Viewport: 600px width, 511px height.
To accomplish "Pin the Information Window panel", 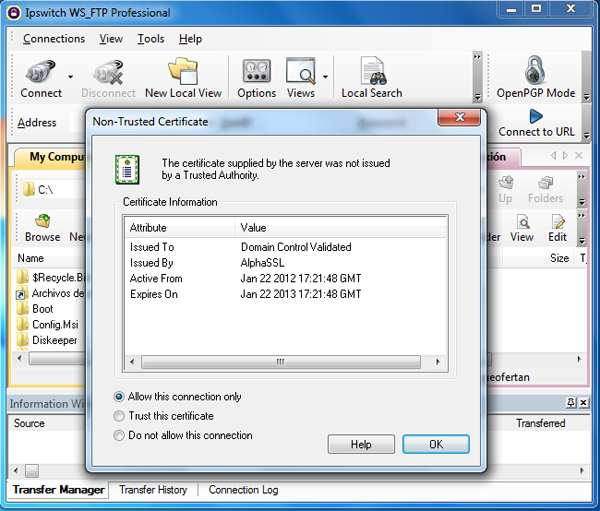I will [x=571, y=402].
